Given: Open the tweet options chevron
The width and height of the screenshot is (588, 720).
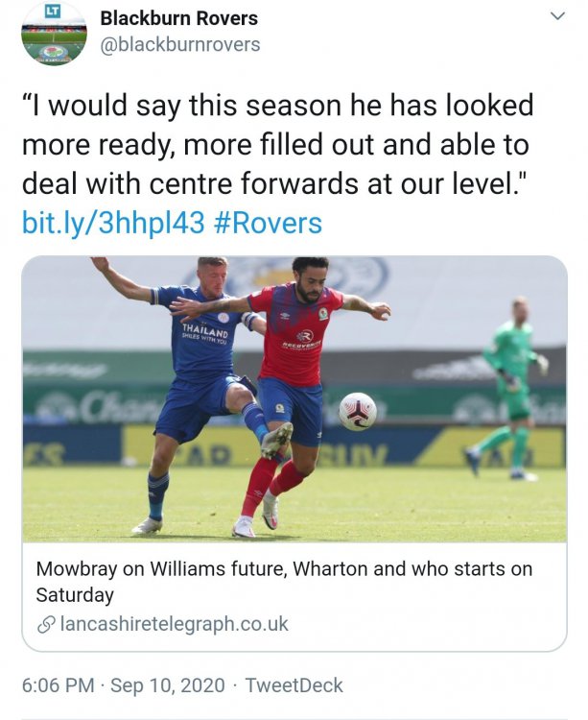Looking at the screenshot, I should [557, 17].
